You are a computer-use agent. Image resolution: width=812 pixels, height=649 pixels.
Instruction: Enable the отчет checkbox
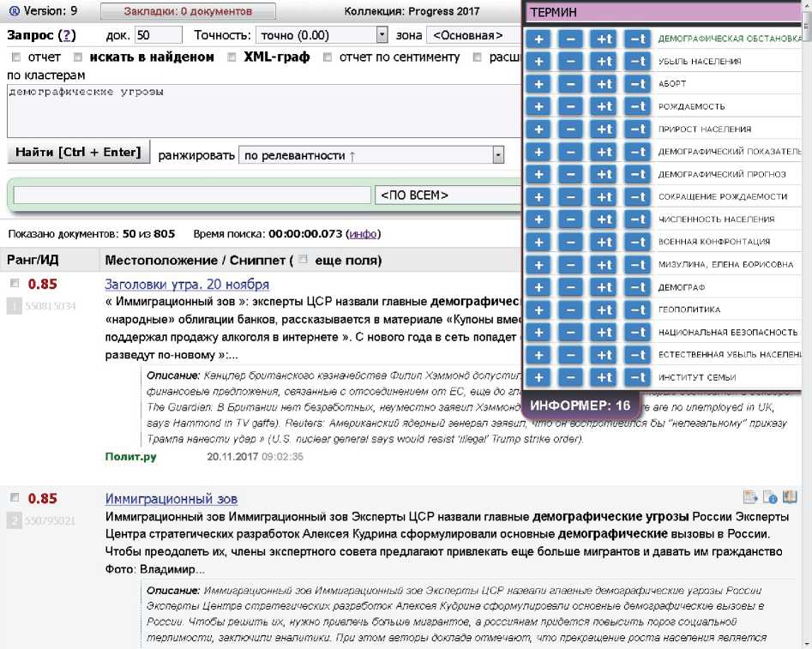pos(16,57)
